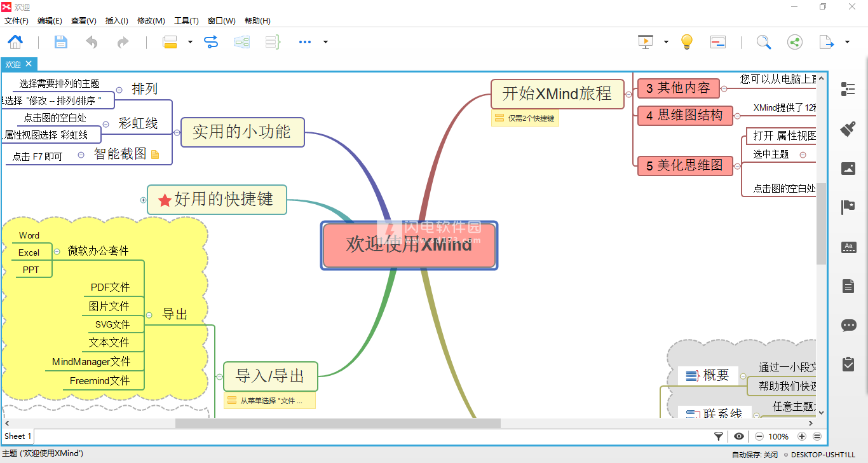The height and width of the screenshot is (463, 868).
Task: Open the Notes document panel
Action: coord(848,286)
